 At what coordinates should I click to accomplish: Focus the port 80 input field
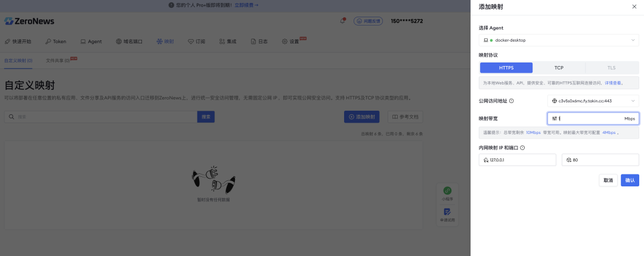point(600,160)
